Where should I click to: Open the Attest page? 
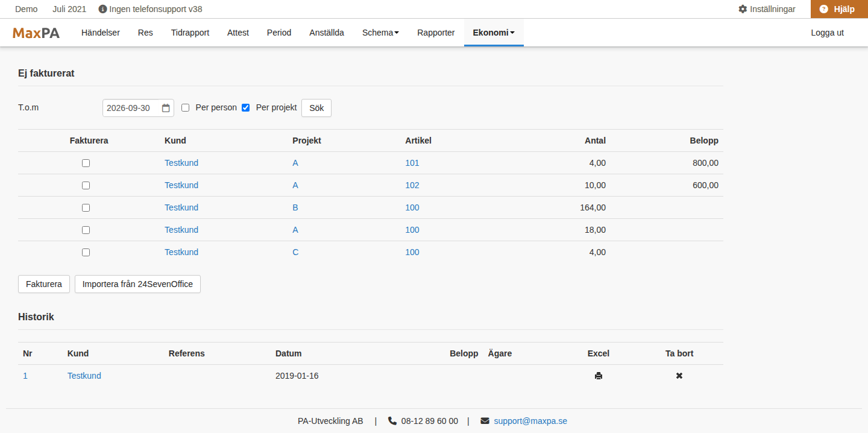238,33
